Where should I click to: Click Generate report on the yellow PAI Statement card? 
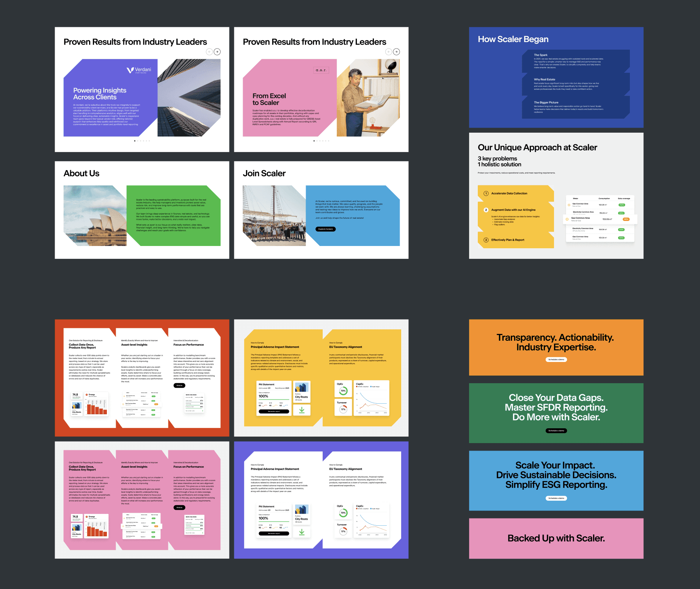[274, 411]
